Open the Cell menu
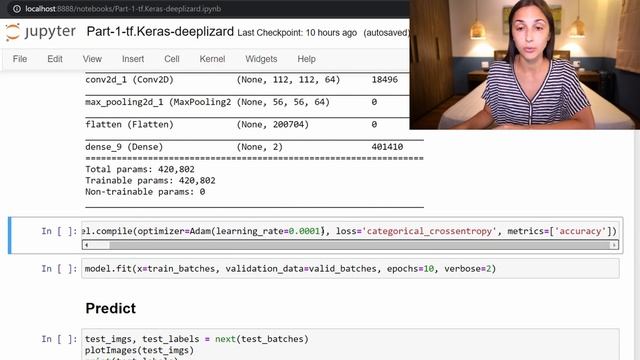Viewport: 640px width, 360px height. (172, 59)
